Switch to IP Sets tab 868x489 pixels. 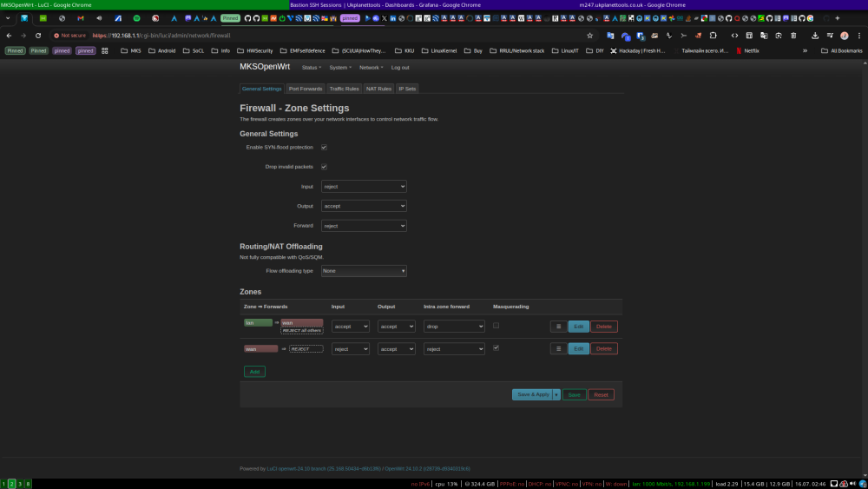tap(407, 89)
